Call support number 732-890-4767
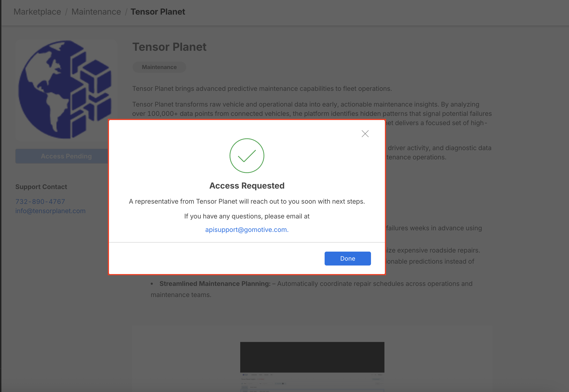The image size is (569, 392). click(x=40, y=201)
